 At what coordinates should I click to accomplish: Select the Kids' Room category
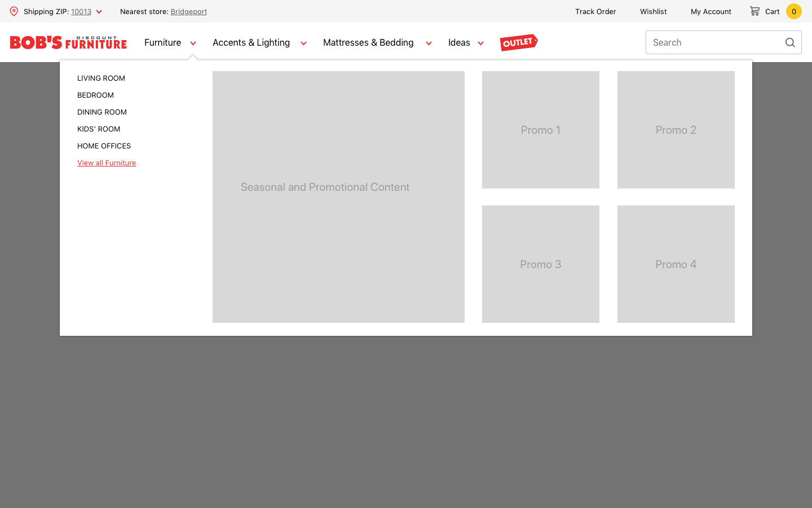click(x=99, y=129)
